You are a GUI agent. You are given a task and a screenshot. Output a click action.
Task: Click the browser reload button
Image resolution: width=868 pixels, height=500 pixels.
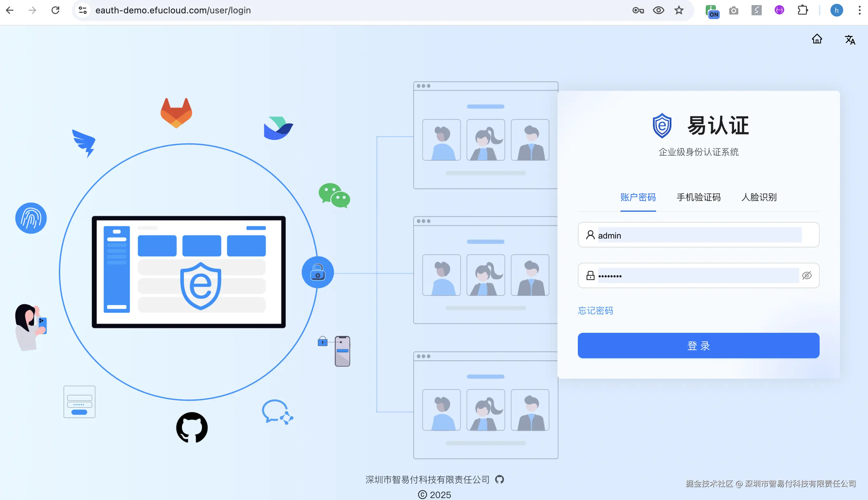(55, 10)
